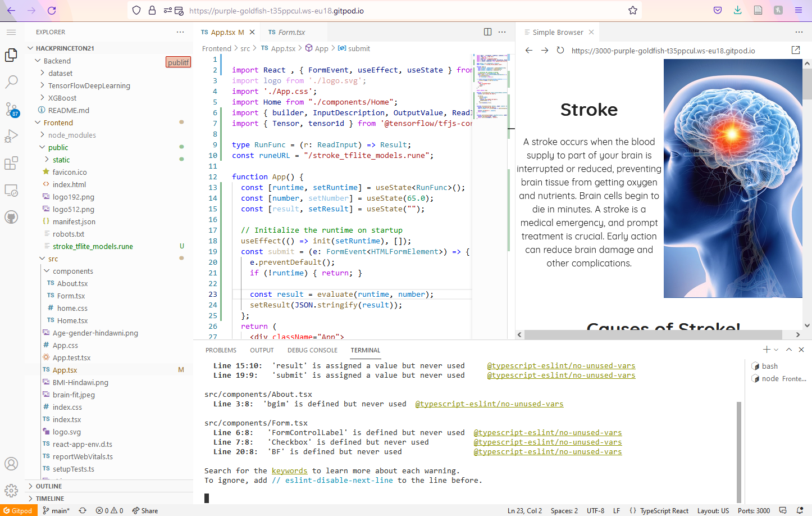
Task: Open the Extensions view
Action: [x=11, y=163]
